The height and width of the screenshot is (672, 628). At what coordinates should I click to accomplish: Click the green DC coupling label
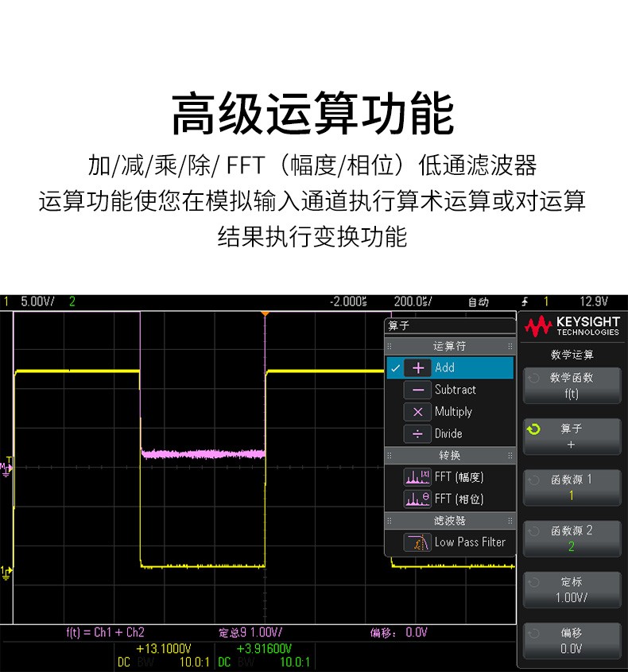click(224, 662)
